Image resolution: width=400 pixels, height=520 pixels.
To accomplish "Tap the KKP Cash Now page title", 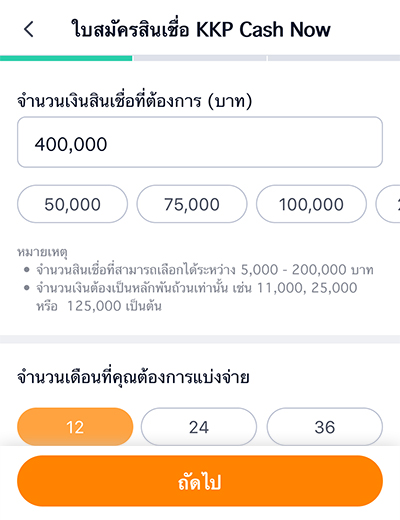I will [201, 29].
